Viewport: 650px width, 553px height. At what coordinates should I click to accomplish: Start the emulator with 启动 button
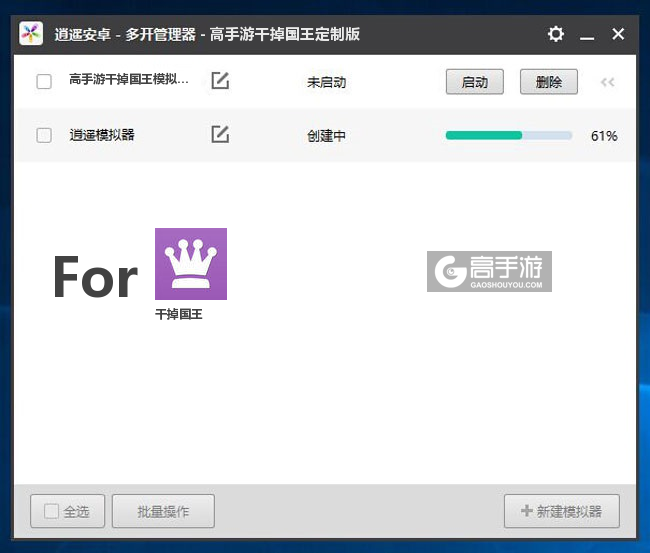coord(475,82)
